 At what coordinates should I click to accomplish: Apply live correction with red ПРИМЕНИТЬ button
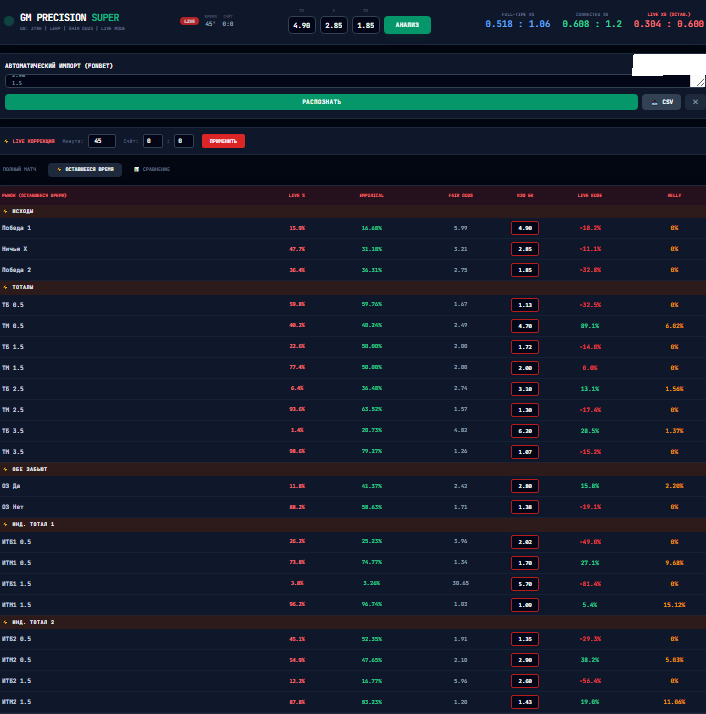click(x=223, y=141)
